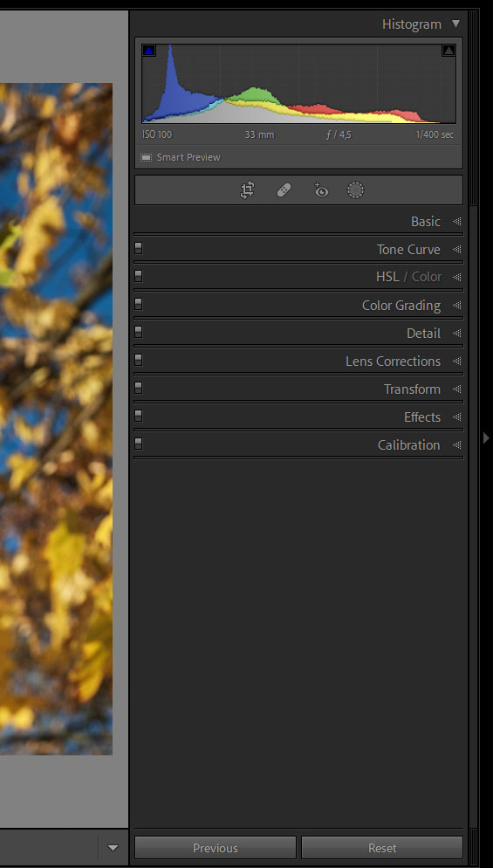Toggle the Detail panel on/off switch
493x868 pixels.
pos(139,332)
